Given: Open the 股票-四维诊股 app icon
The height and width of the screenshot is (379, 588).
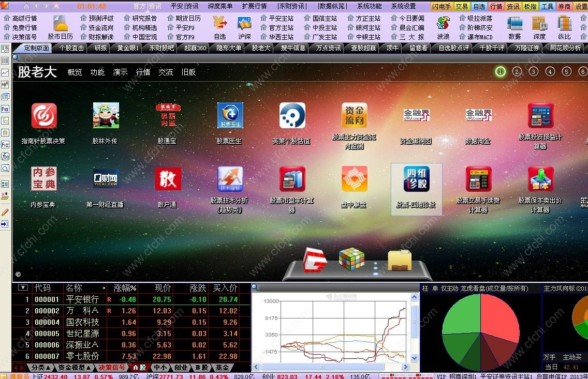Looking at the screenshot, I should pos(416,179).
